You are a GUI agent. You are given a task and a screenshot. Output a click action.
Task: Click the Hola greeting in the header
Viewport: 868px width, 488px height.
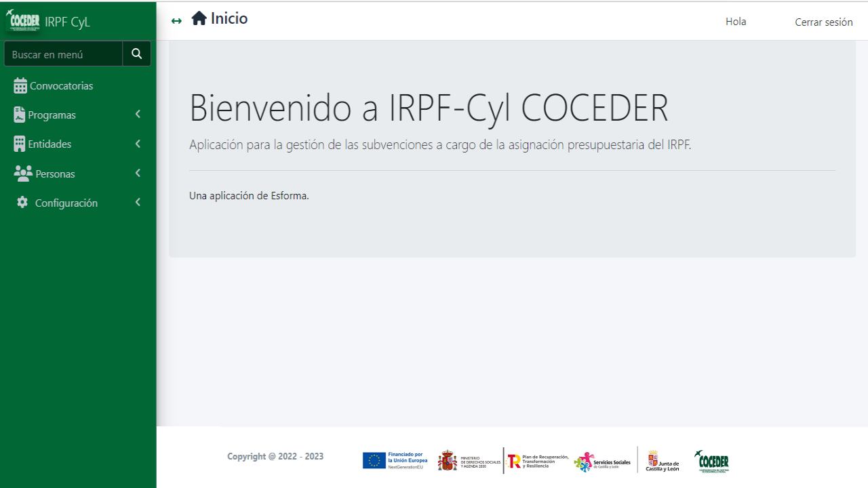(736, 22)
